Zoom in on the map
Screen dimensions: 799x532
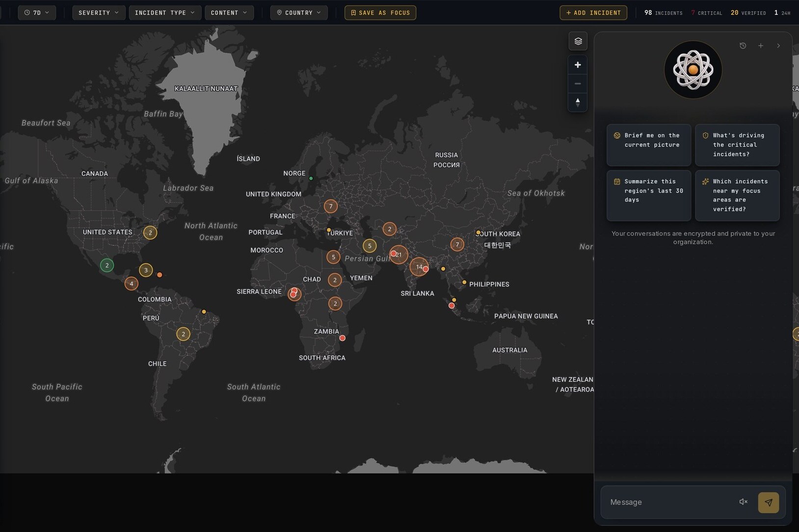(x=578, y=65)
